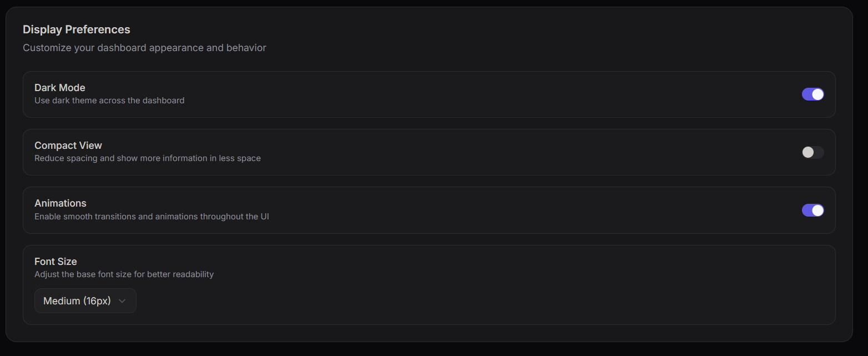Click the Animations label text

pos(60,203)
